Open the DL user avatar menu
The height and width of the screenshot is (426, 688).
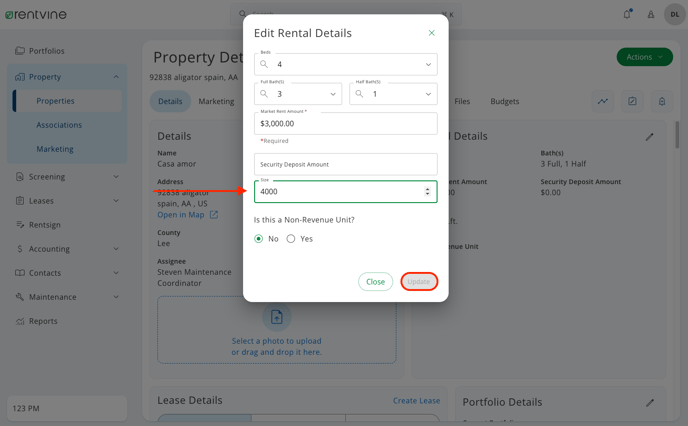coord(675,14)
